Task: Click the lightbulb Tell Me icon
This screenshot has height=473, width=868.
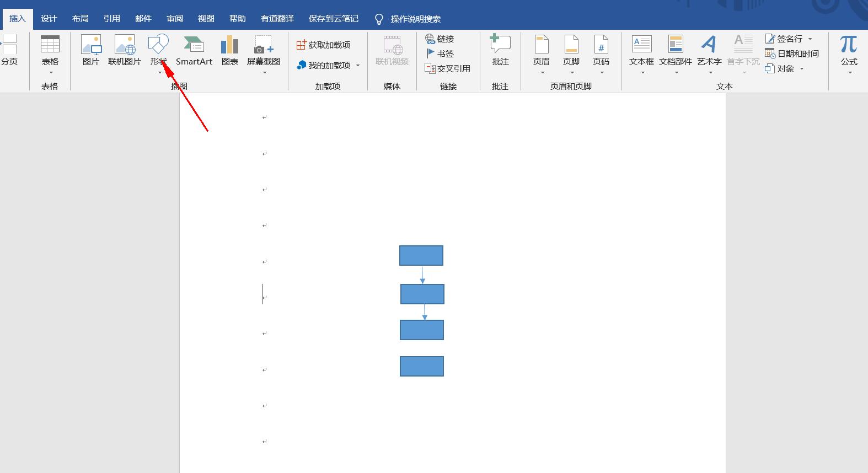Action: click(379, 19)
